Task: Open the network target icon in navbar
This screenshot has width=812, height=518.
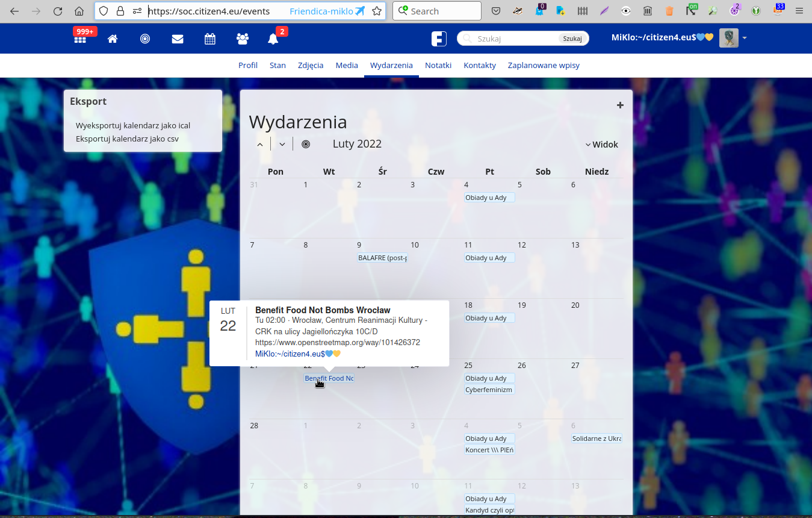Action: (145, 39)
